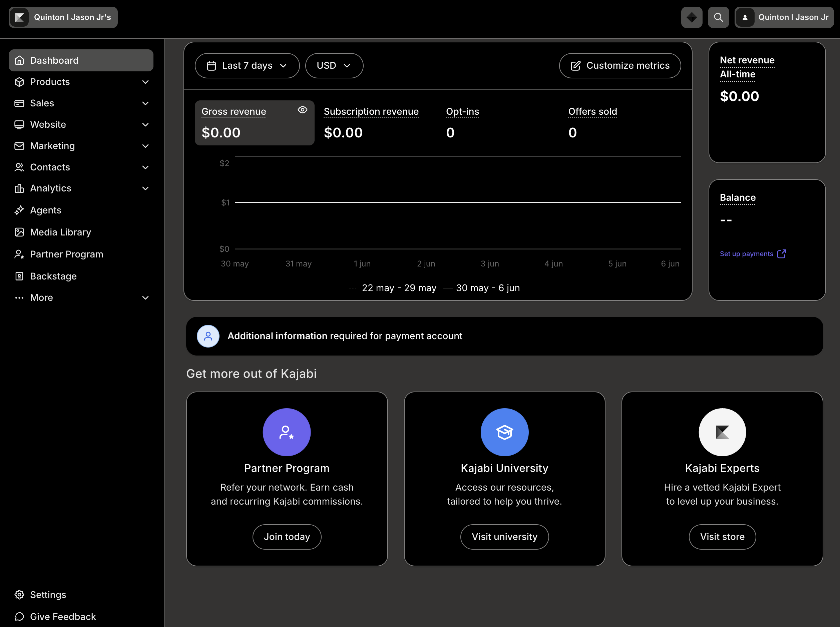Click the Products box icon in sidebar
Viewport: 840px width, 627px height.
pyautogui.click(x=19, y=82)
